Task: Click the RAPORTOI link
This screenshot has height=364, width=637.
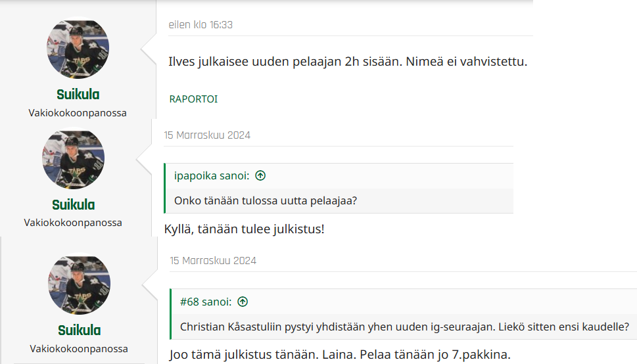Action: pyautogui.click(x=193, y=99)
